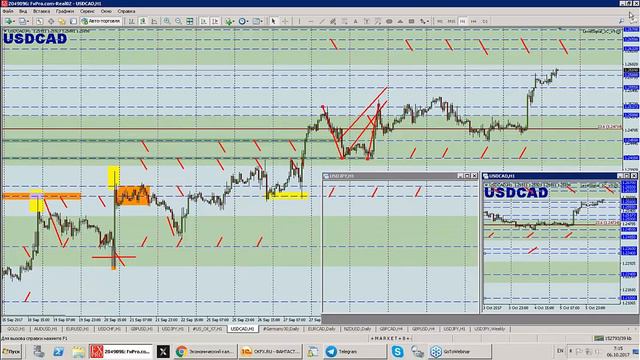Toggle chart auto scroll icon

pyautogui.click(x=203, y=21)
